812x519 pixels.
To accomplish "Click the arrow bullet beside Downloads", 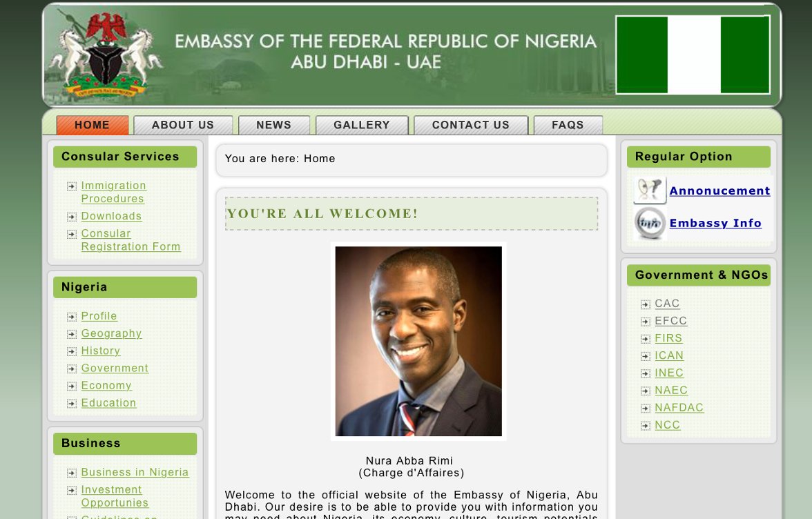I will tap(72, 217).
